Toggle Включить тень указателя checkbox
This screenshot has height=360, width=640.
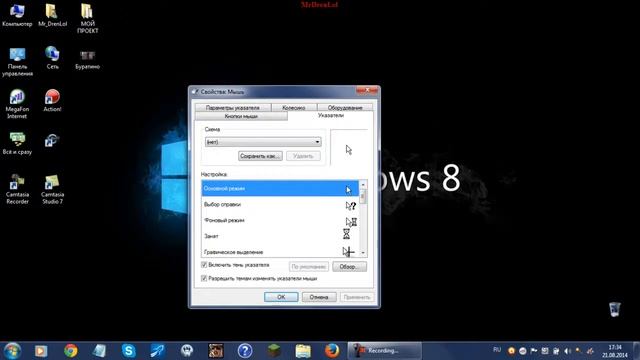204,265
